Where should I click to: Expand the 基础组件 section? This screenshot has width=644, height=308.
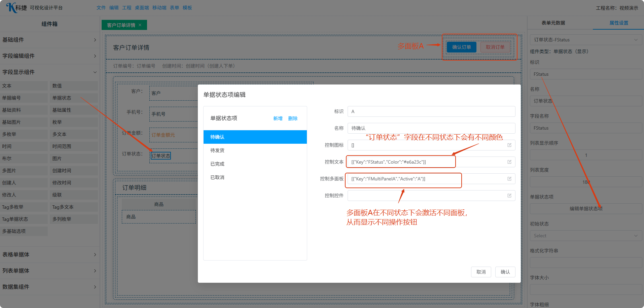pos(49,40)
